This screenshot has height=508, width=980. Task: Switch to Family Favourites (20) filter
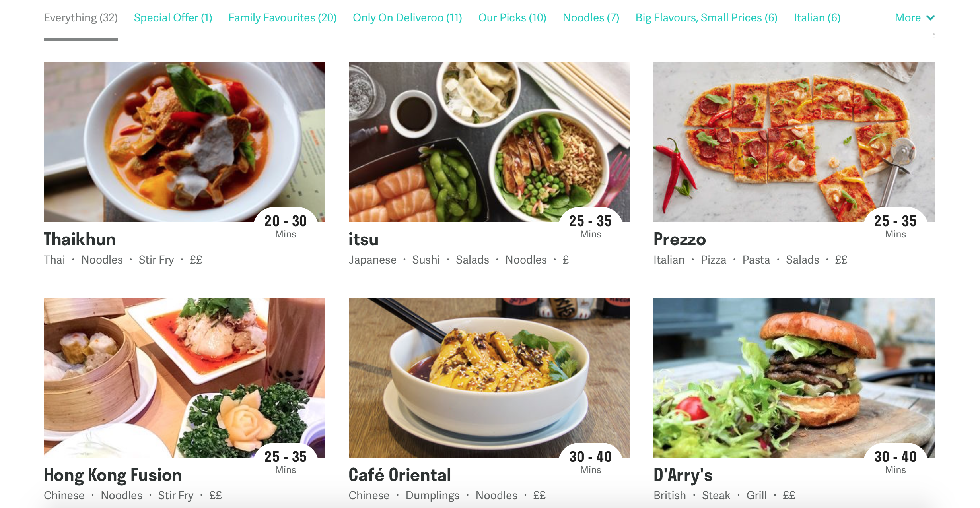pyautogui.click(x=282, y=18)
